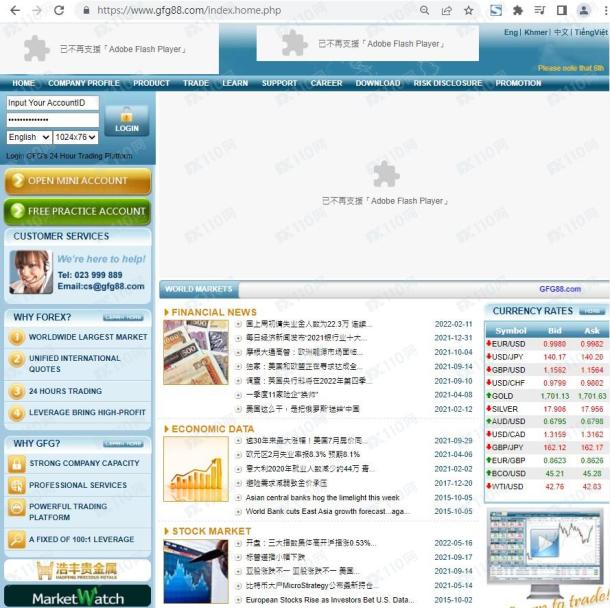Open the GFG88.com link in World Markets bar

coord(560,289)
